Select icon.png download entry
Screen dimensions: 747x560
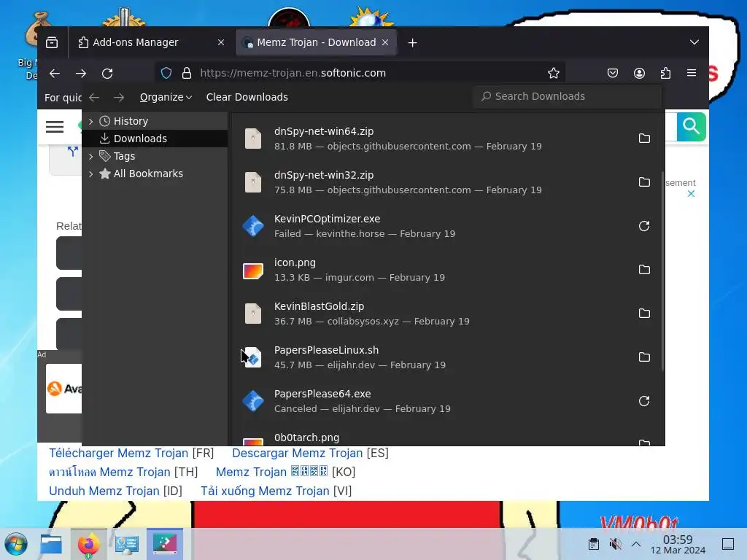coord(446,270)
